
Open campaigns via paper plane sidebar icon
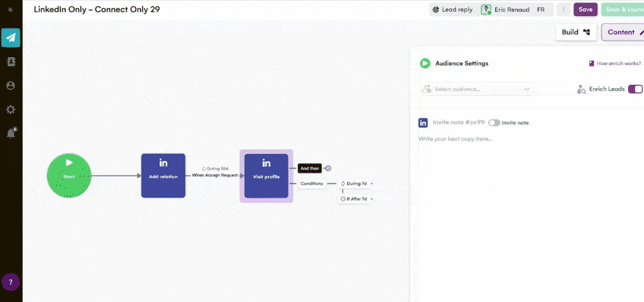click(11, 37)
